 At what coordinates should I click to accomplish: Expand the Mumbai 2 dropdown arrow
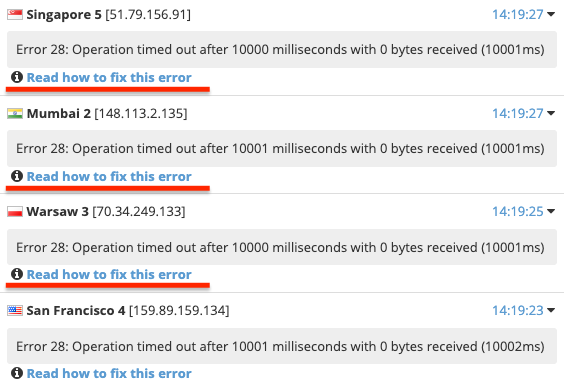[551, 113]
